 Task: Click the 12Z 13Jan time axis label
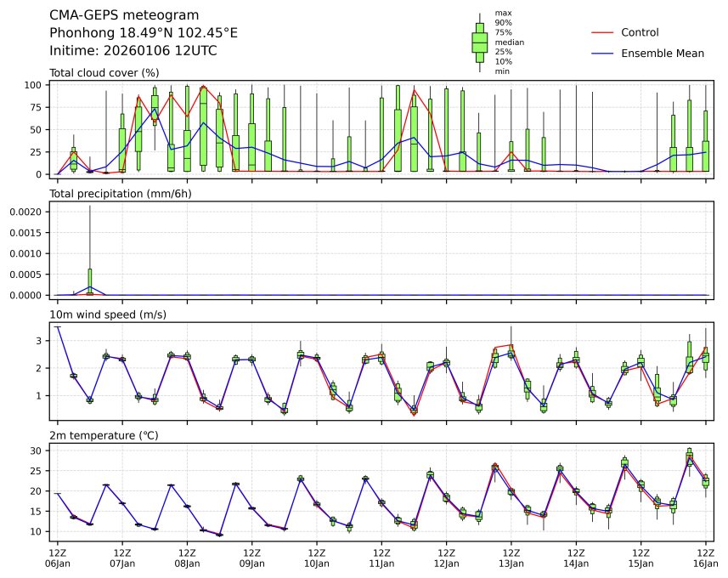coord(511,558)
